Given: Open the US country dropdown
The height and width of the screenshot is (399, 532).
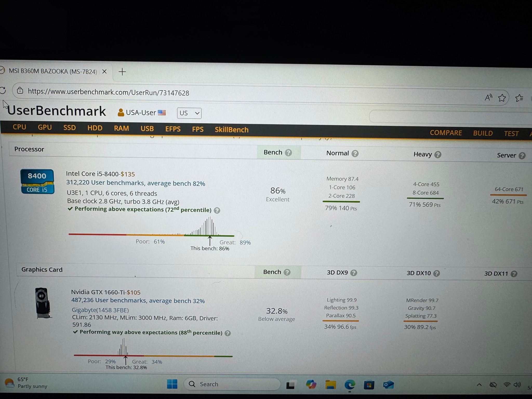Looking at the screenshot, I should point(189,113).
